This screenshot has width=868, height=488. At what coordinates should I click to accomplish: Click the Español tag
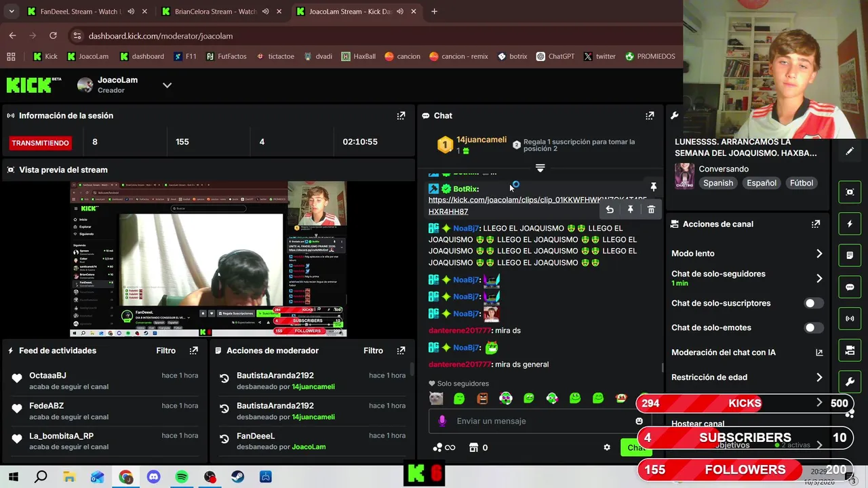tap(762, 183)
